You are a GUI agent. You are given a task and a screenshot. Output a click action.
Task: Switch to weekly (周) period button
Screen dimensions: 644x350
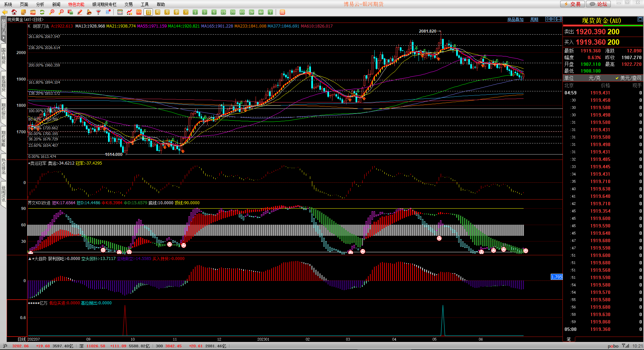click(x=158, y=12)
